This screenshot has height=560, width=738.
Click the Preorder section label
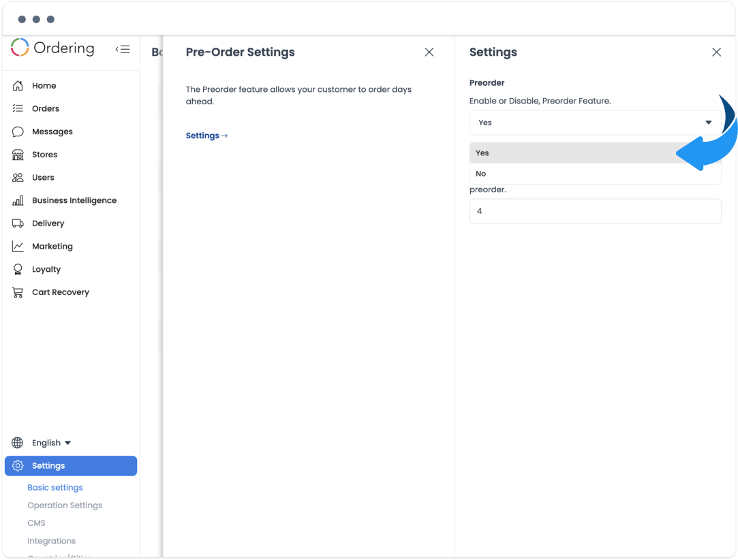coord(487,83)
